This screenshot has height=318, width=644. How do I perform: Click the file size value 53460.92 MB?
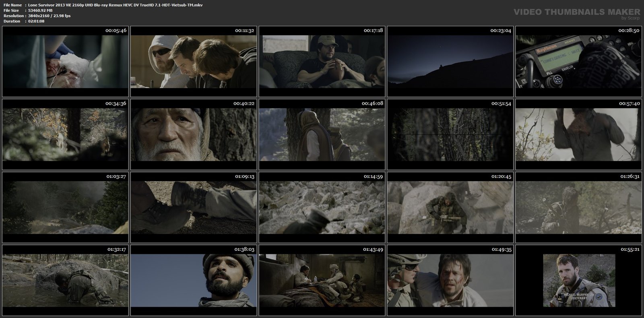(x=40, y=10)
